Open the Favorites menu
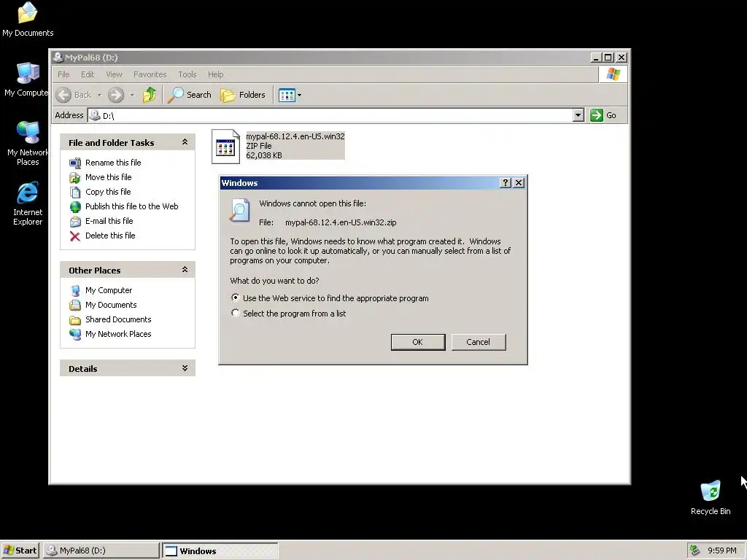Screen dimensions: 747x560 tap(150, 74)
